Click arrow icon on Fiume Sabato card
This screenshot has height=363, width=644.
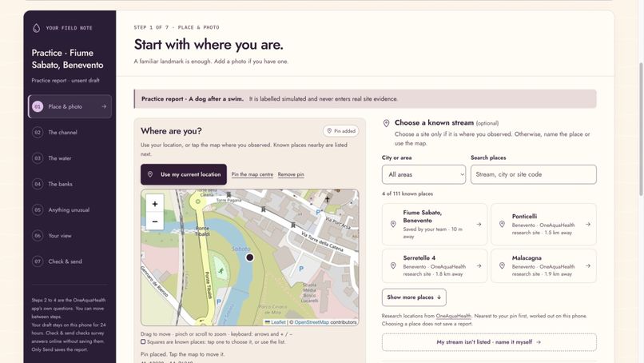click(479, 224)
